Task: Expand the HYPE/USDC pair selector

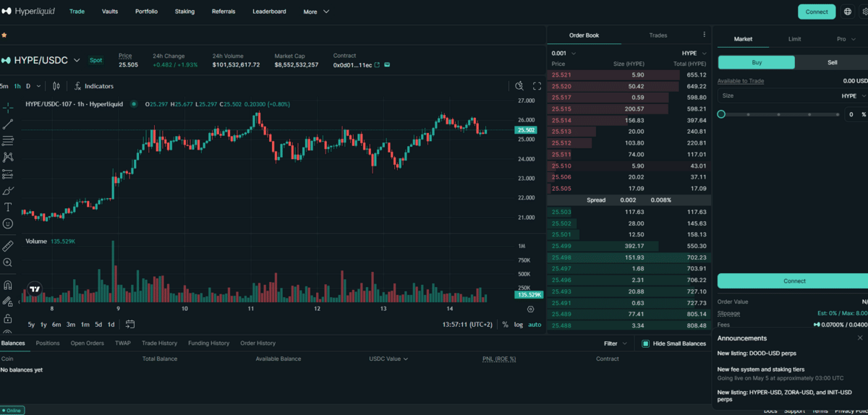Action: click(x=77, y=61)
